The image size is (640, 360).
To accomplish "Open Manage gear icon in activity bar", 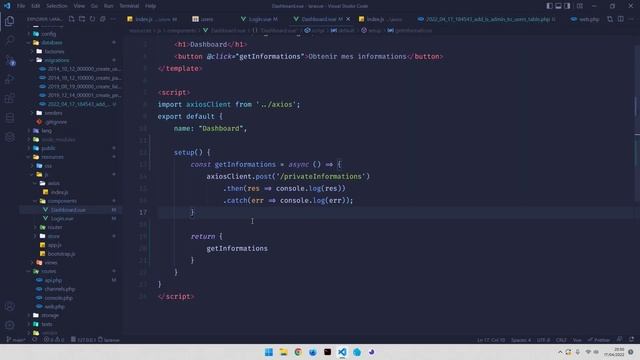I will (x=9, y=325).
